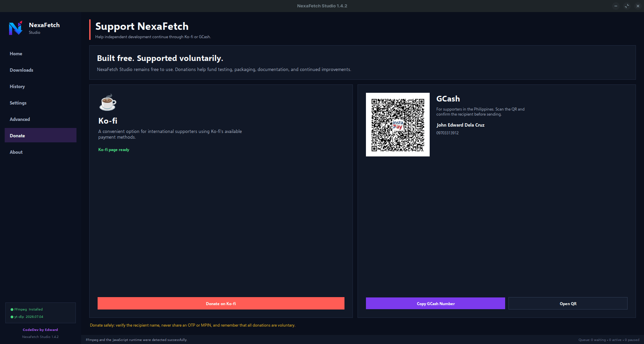Click the NexaFetch N logo icon
Viewport: 644px width, 344px height.
pos(15,28)
